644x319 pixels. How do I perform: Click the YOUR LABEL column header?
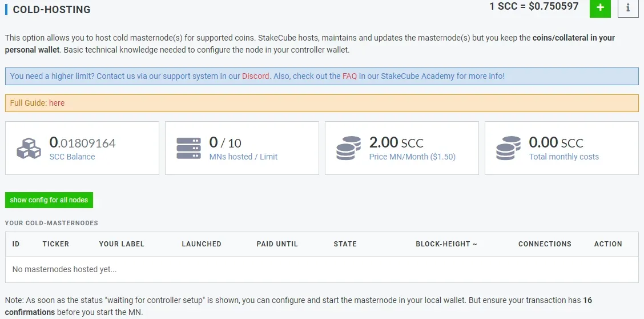(122, 244)
